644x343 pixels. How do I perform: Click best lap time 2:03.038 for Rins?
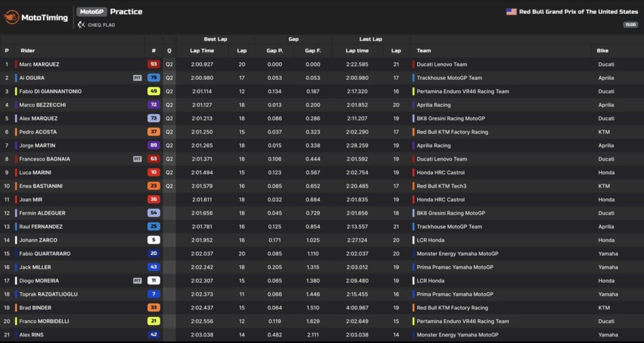pos(202,335)
